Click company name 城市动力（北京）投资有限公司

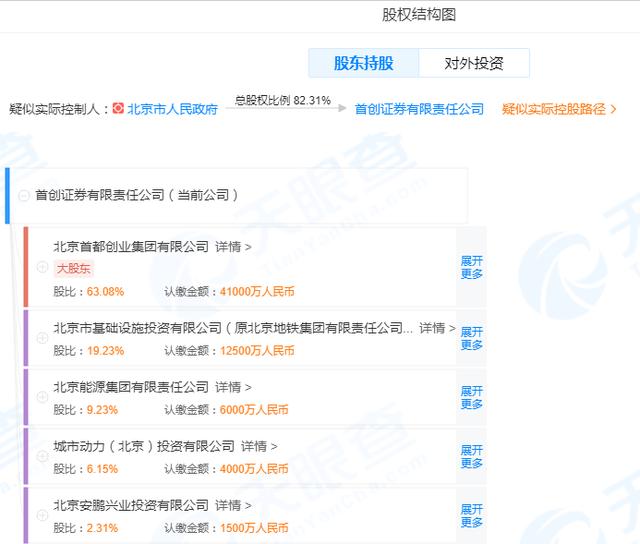(144, 446)
